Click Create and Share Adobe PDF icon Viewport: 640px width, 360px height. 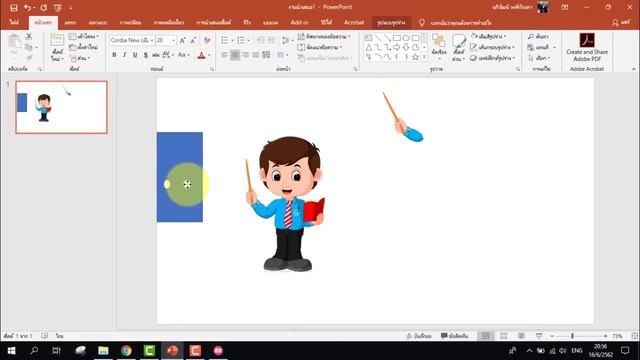[x=587, y=47]
